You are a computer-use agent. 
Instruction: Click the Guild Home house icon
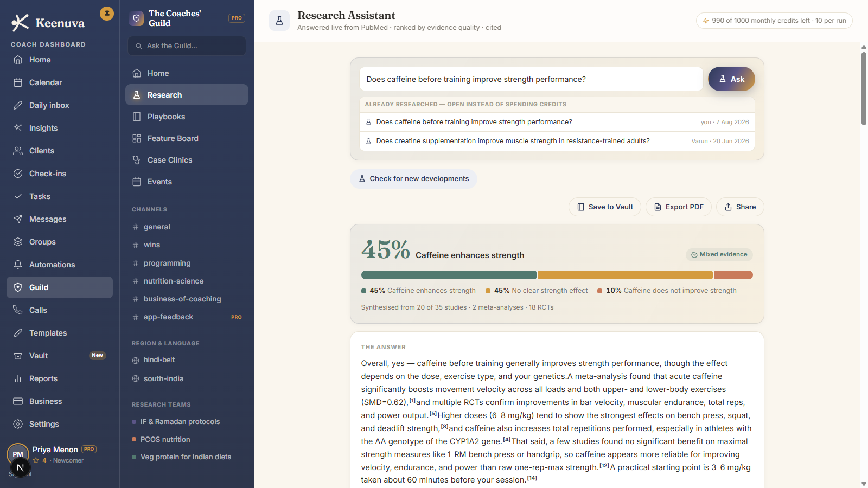(137, 73)
